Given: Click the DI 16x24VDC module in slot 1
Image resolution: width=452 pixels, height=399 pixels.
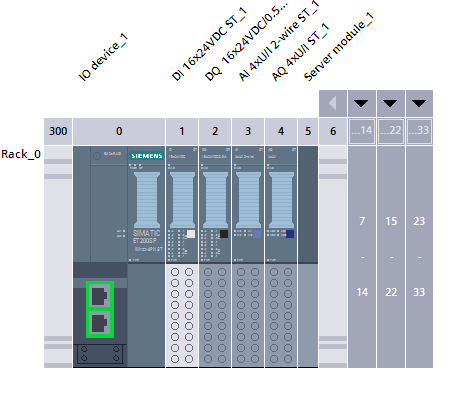Looking at the screenshot, I should coord(182,257).
